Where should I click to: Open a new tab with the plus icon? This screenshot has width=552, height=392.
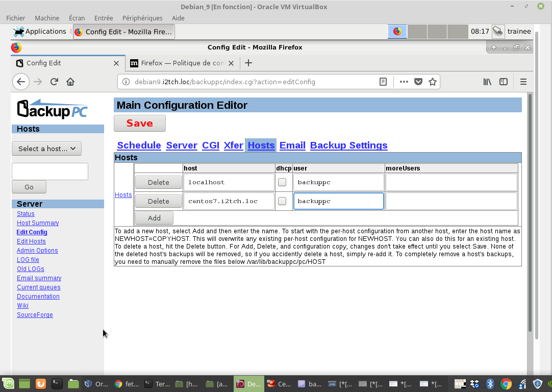(248, 63)
